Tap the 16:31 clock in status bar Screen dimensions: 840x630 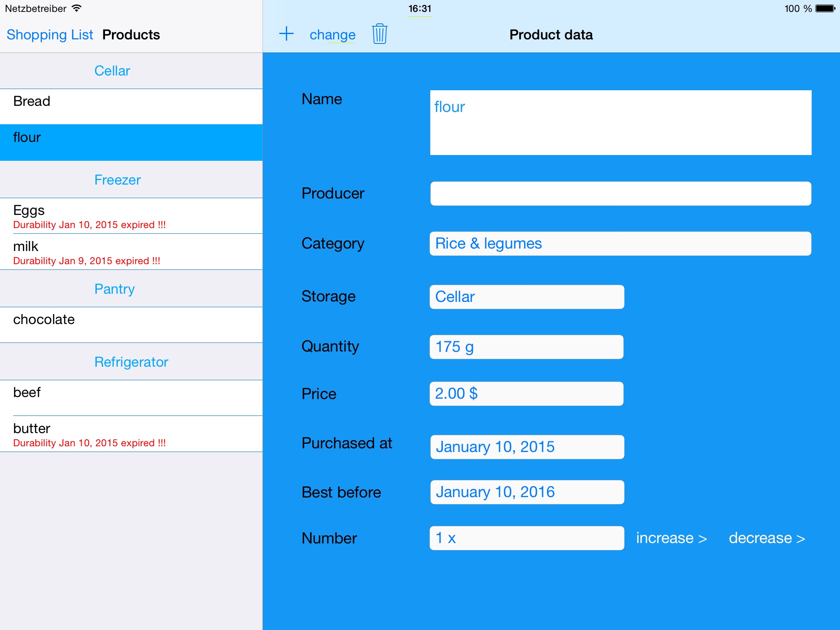coord(420,9)
